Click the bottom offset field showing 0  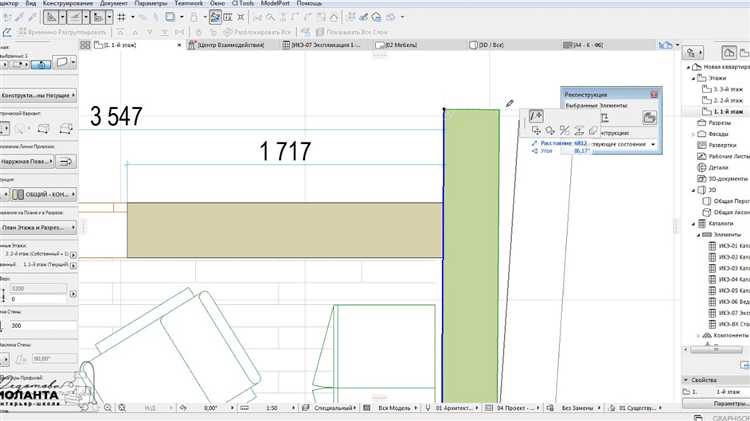pos(38,299)
